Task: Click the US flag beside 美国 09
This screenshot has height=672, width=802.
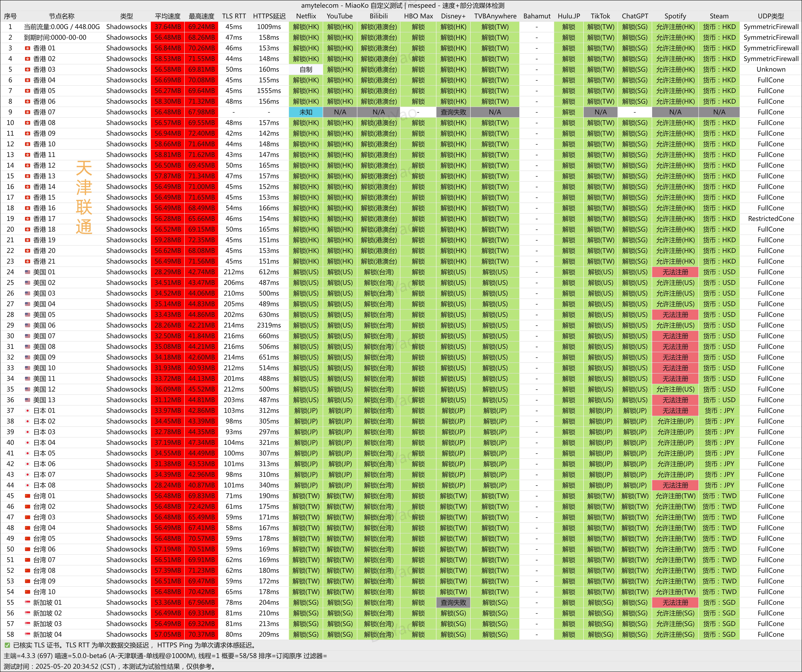Action: click(x=28, y=357)
